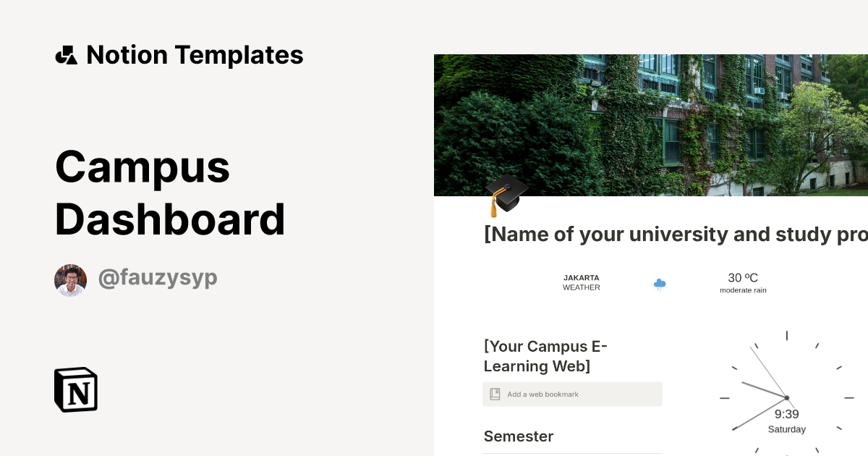
Task: Click the bookmark icon in the web bookmark field
Action: [x=495, y=394]
